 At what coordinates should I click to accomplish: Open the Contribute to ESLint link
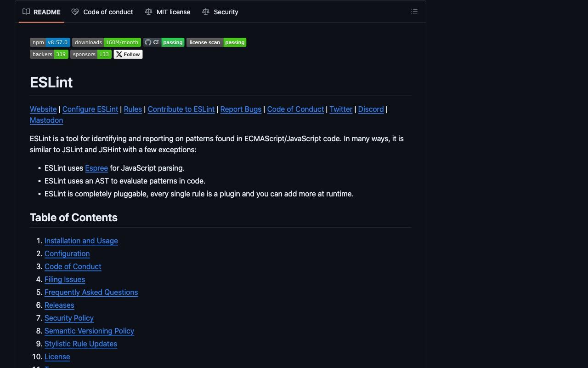click(181, 109)
